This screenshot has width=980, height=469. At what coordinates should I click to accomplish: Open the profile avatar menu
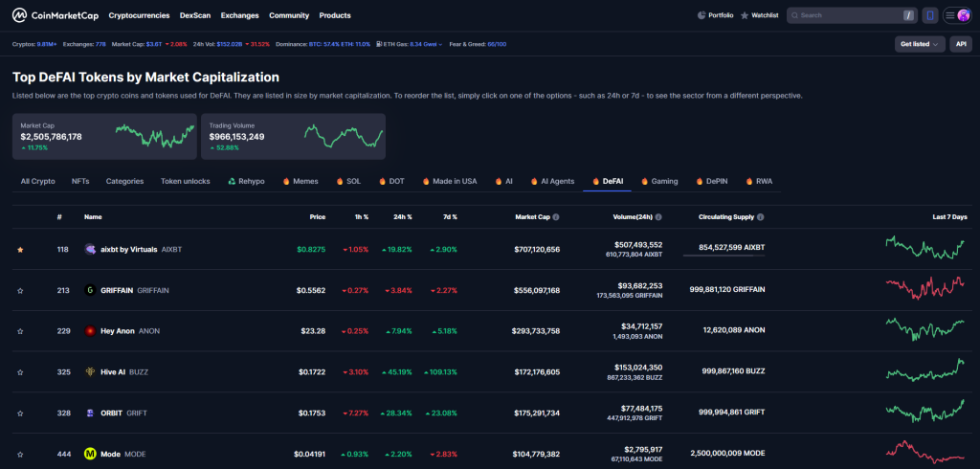tap(964, 15)
